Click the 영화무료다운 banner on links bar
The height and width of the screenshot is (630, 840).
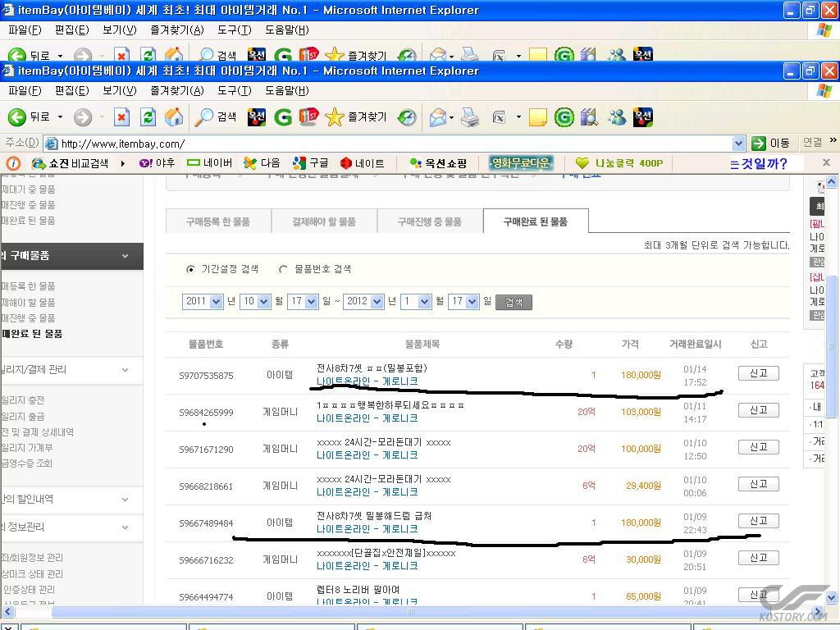pyautogui.click(x=521, y=163)
